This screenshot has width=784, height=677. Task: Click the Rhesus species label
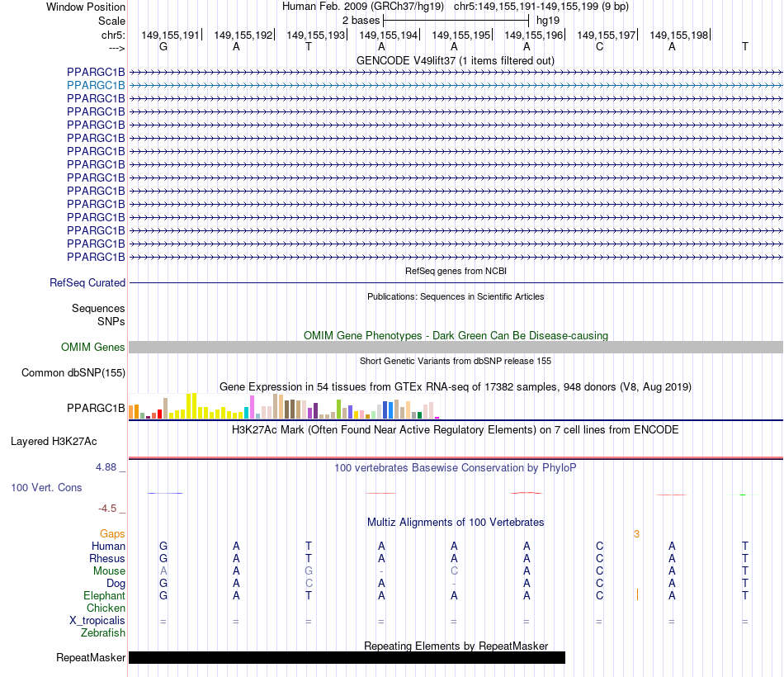point(107,558)
